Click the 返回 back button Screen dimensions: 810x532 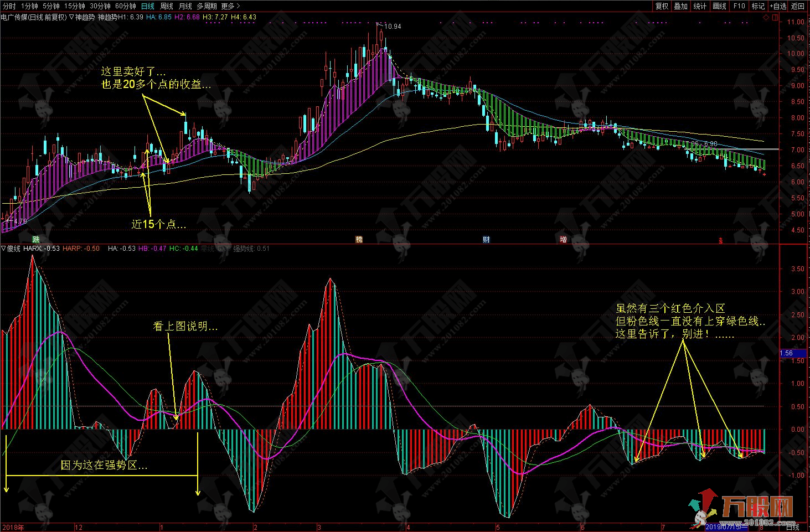tap(797, 6)
